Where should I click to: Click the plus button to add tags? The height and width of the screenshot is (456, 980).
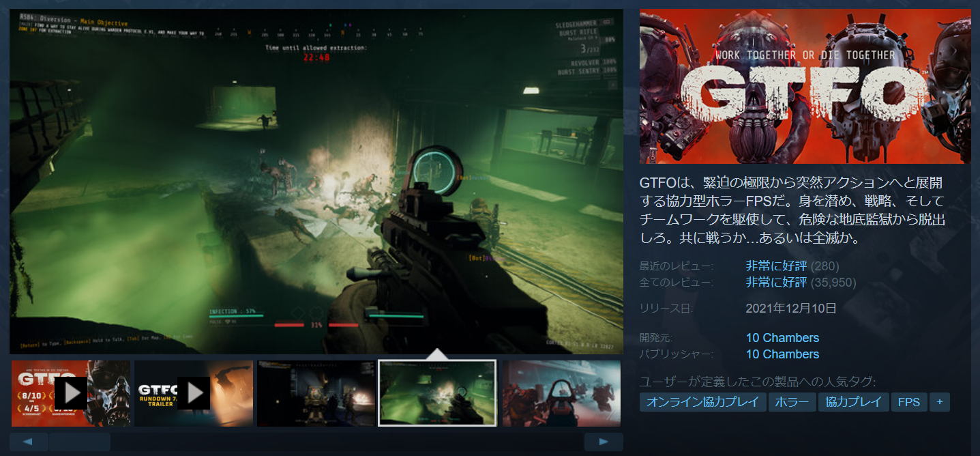939,402
